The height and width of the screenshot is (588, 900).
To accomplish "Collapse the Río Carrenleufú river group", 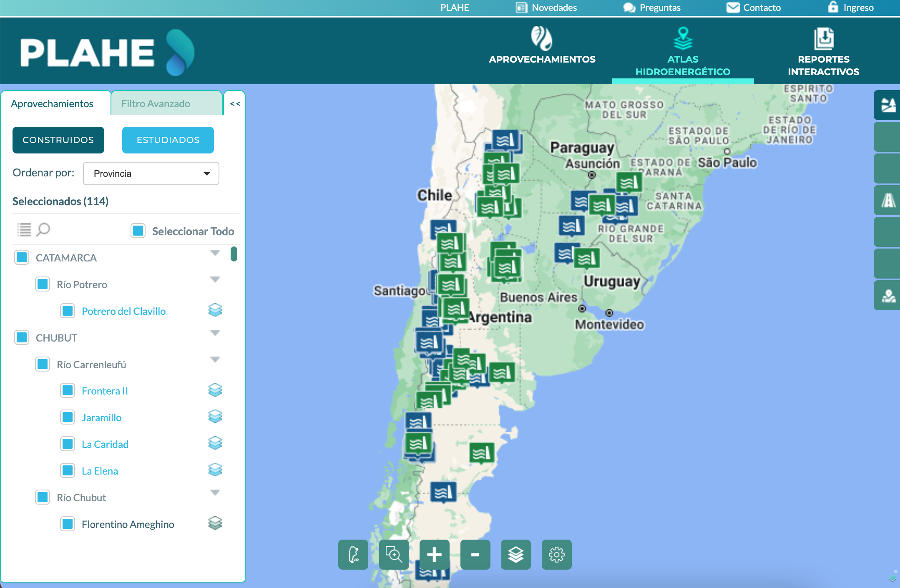I will 215,359.
